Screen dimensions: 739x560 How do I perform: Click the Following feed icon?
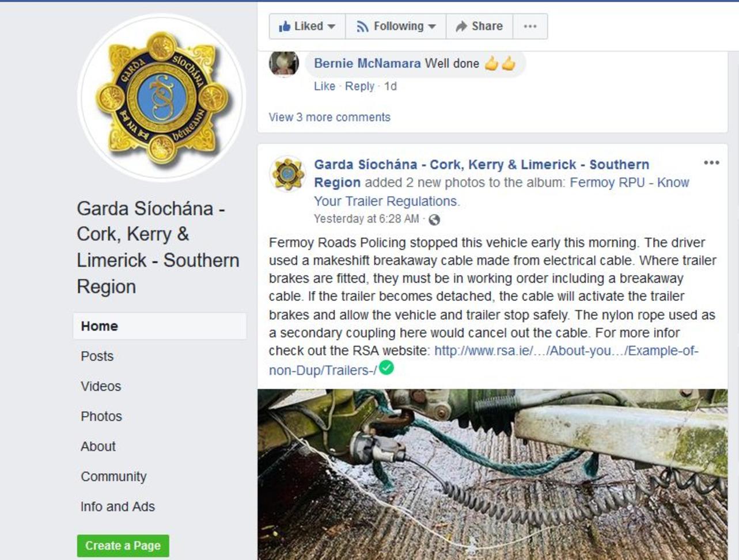pyautogui.click(x=362, y=26)
